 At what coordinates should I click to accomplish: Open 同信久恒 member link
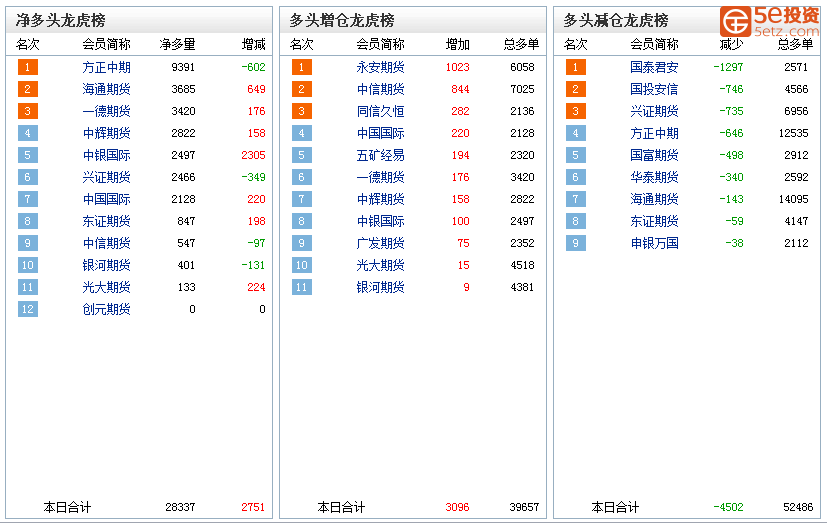point(380,111)
